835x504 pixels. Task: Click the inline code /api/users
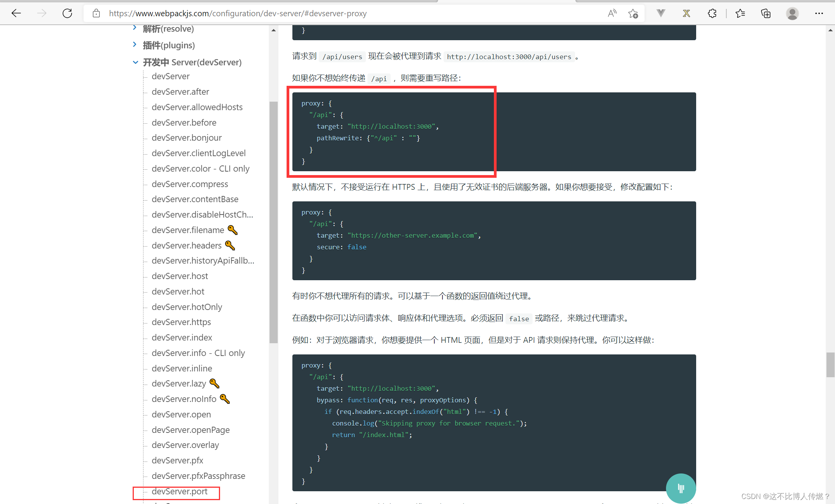click(x=342, y=57)
